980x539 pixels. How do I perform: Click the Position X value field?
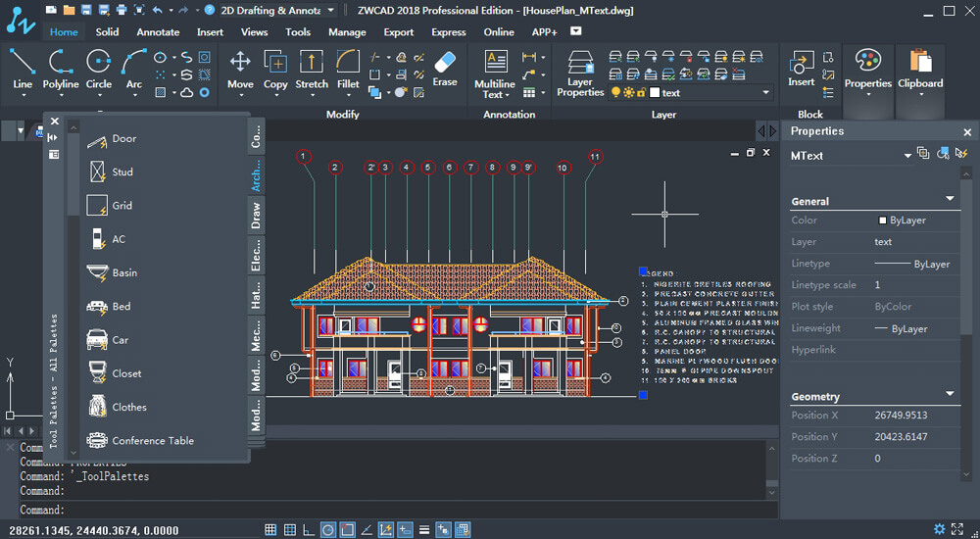pos(901,415)
